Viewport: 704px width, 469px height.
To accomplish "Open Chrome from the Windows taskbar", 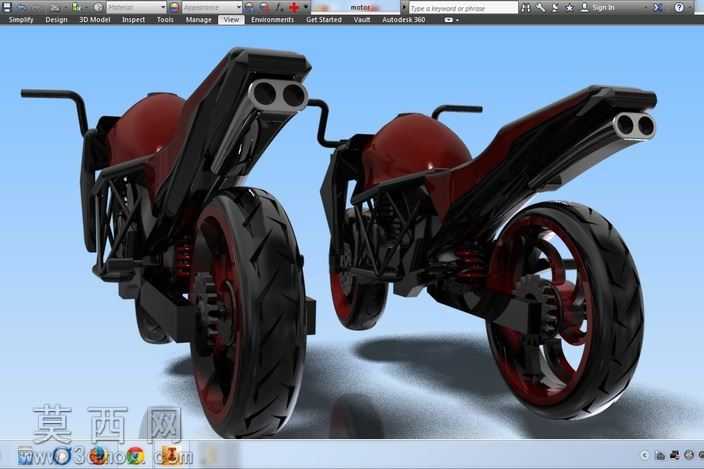I will coord(135,456).
